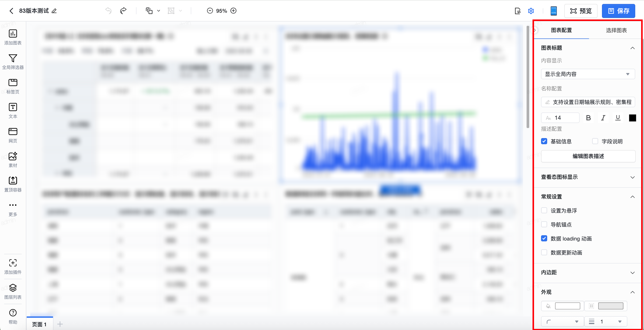Viewport: 644px width, 330px height.
Task: Open the corner radius dropdown
Action: click(x=562, y=321)
